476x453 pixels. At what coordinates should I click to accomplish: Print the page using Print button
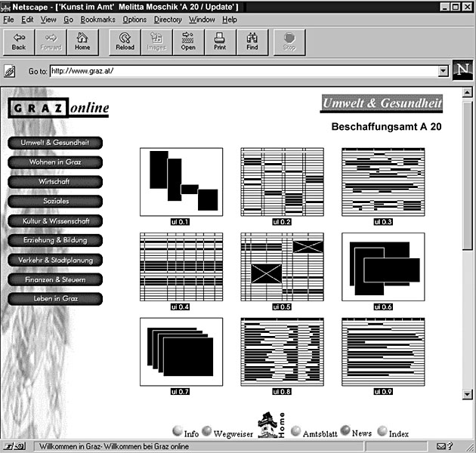220,42
